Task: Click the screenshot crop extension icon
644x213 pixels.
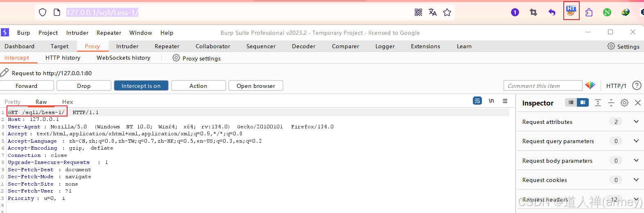Action: click(x=533, y=12)
